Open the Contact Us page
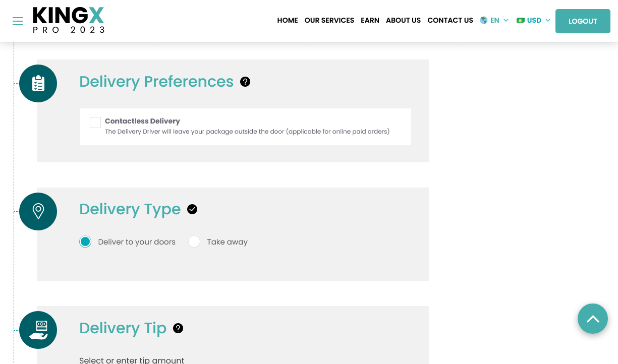The height and width of the screenshot is (364, 618). 450,21
